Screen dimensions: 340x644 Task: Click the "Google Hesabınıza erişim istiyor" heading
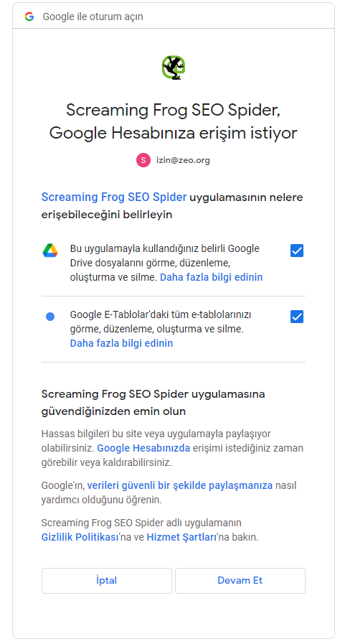tap(173, 133)
